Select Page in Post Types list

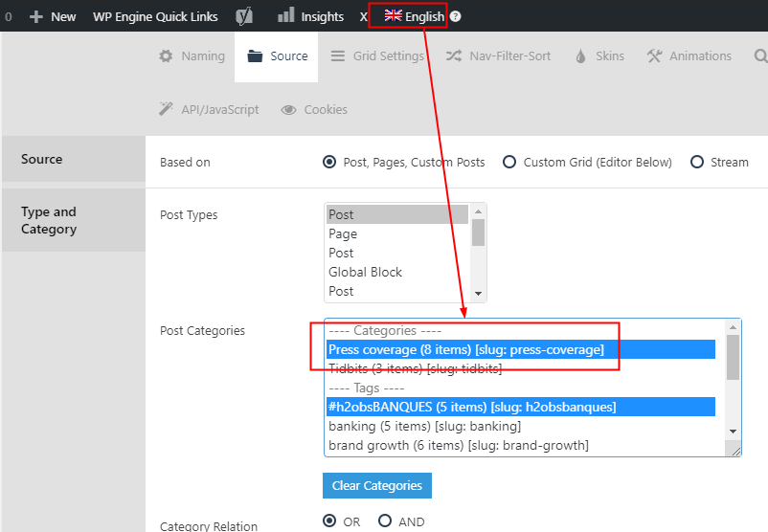397,233
